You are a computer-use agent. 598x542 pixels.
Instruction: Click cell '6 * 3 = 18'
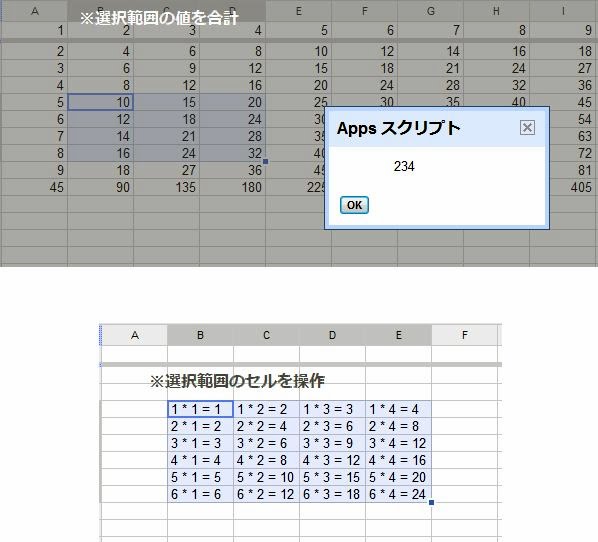pyautogui.click(x=332, y=494)
